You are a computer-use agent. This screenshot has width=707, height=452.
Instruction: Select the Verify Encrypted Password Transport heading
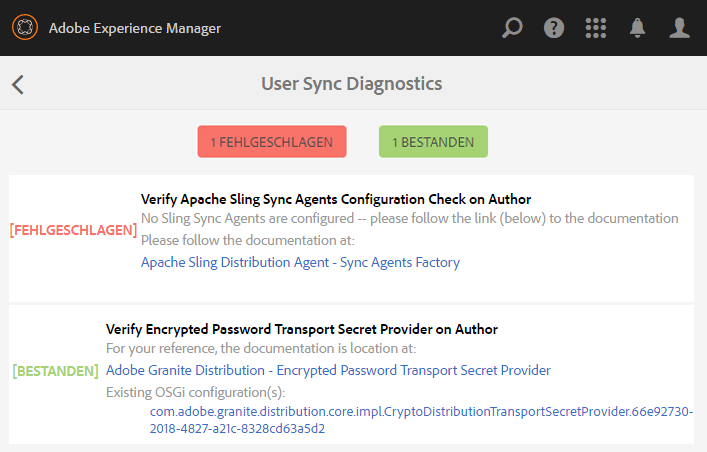coord(302,329)
